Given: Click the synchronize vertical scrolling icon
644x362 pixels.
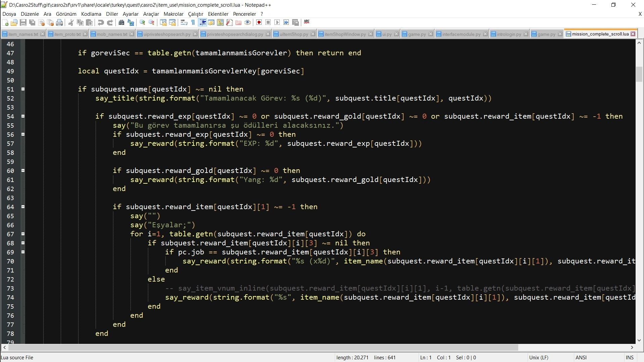Looking at the screenshot, I should (163, 22).
